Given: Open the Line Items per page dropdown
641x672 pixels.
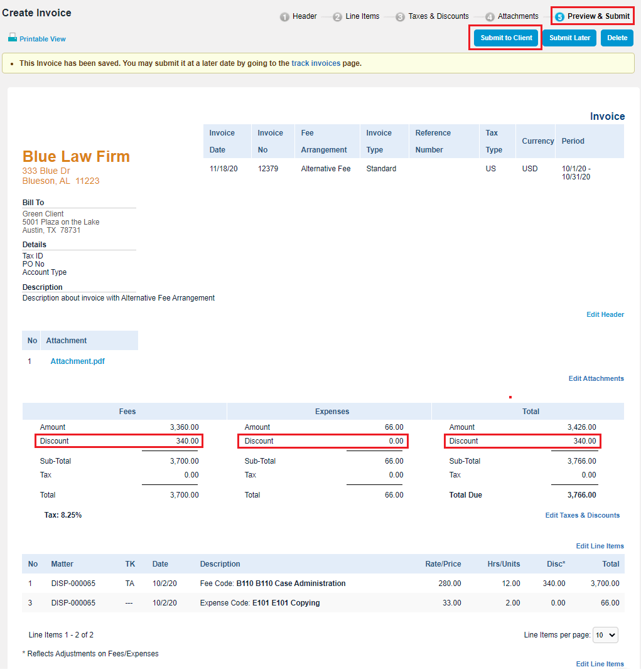Looking at the screenshot, I should 605,635.
